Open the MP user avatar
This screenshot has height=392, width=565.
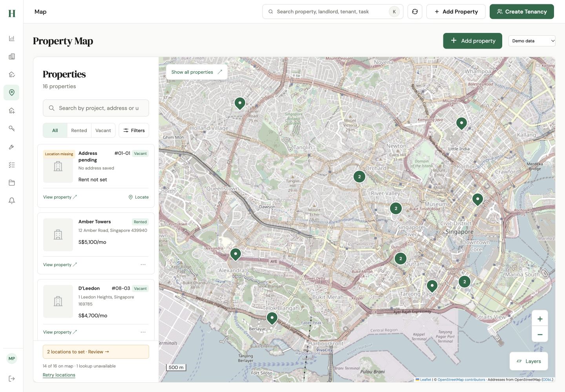tap(12, 358)
